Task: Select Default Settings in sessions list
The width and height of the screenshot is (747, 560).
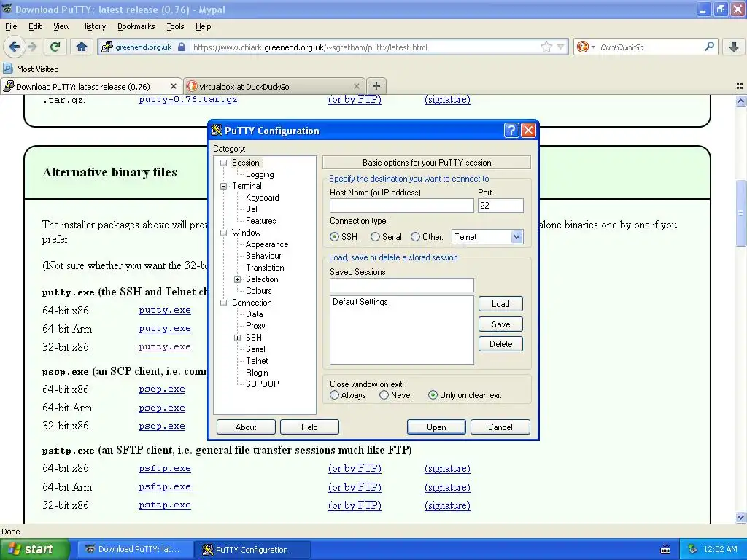Action: (x=360, y=302)
